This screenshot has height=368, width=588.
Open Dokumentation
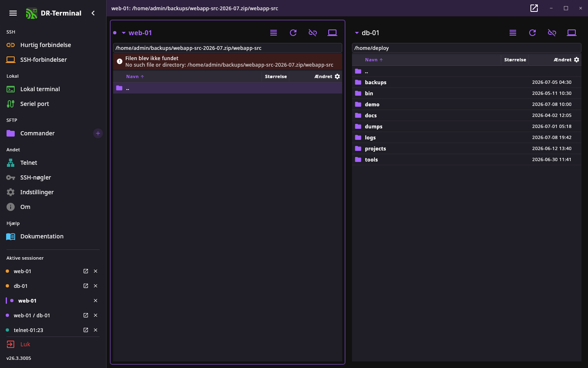click(53, 236)
